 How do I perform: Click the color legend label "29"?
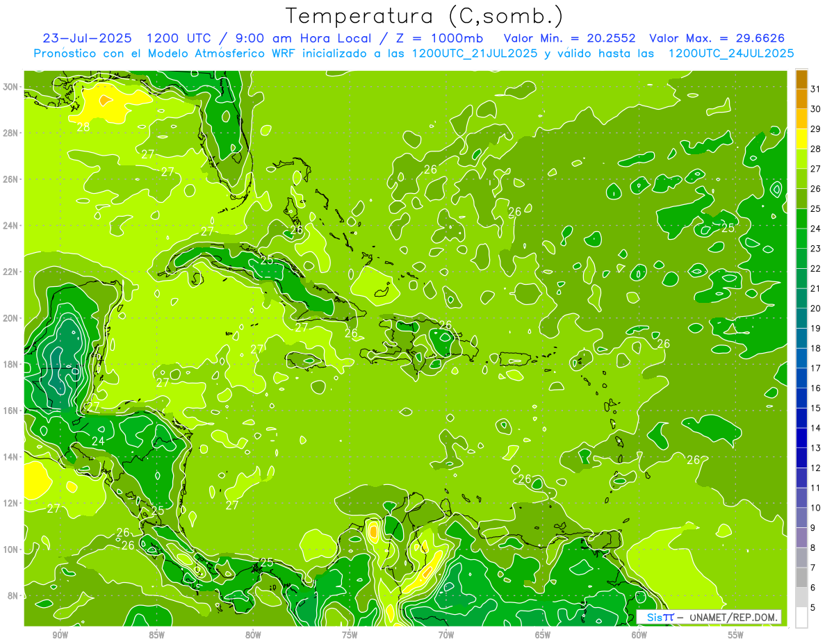coord(816,129)
